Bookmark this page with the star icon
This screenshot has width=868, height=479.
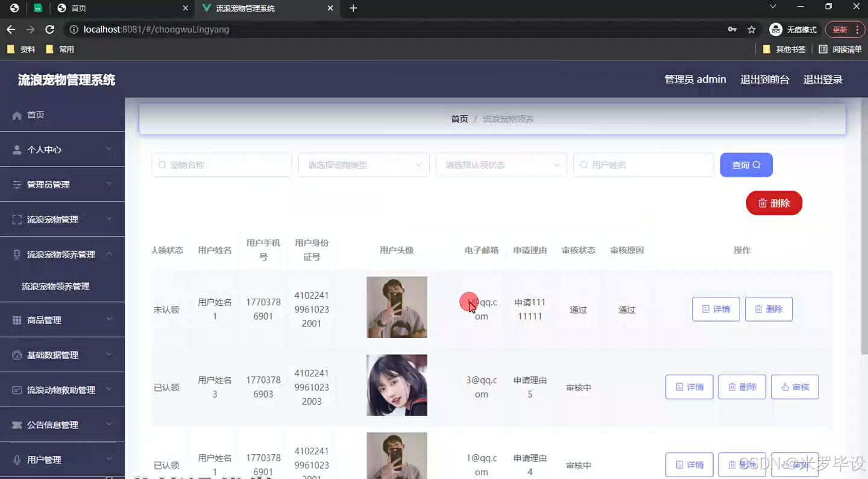pyautogui.click(x=752, y=30)
